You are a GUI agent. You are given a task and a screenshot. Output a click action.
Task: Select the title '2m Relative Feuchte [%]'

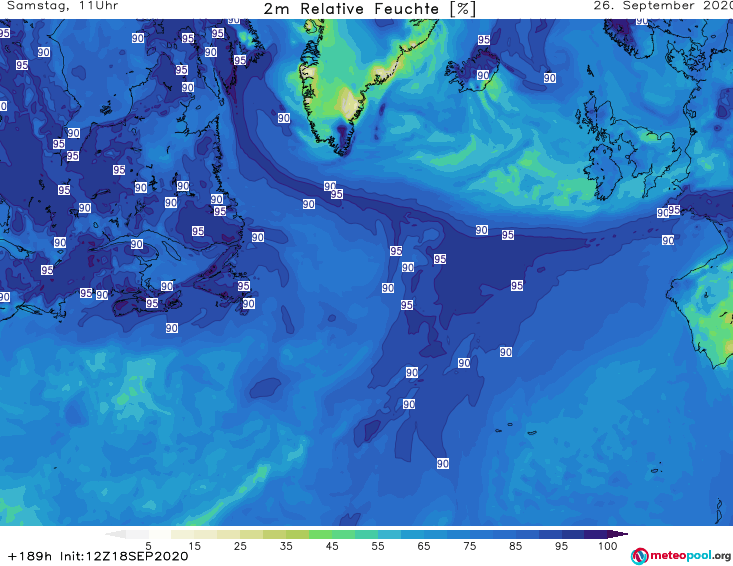click(x=370, y=9)
